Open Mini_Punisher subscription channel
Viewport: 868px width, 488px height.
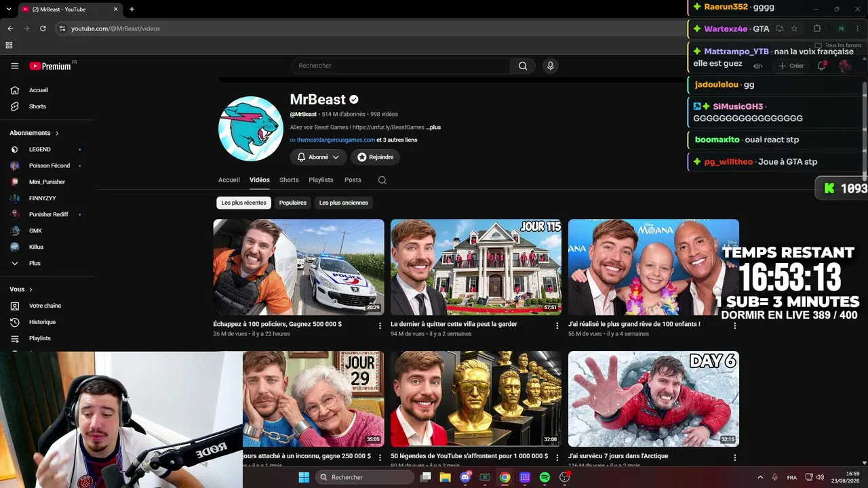coord(47,182)
